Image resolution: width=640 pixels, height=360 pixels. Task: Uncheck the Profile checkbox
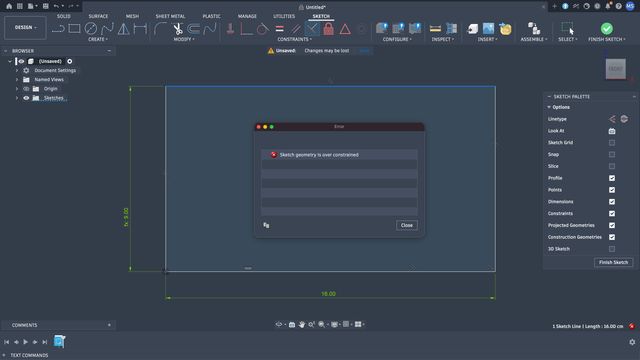coord(611,178)
